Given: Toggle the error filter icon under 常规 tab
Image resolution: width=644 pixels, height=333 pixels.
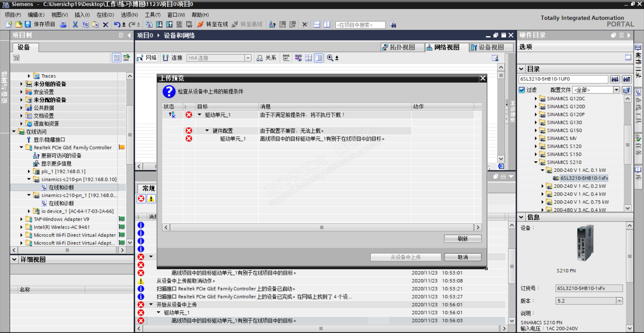Looking at the screenshot, I should 141,199.
